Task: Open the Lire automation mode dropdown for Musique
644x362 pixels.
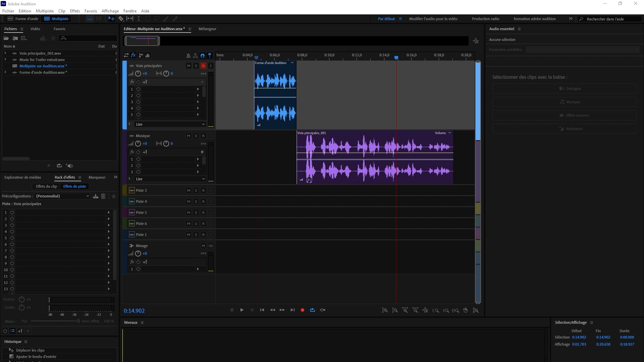Action: click(170, 179)
